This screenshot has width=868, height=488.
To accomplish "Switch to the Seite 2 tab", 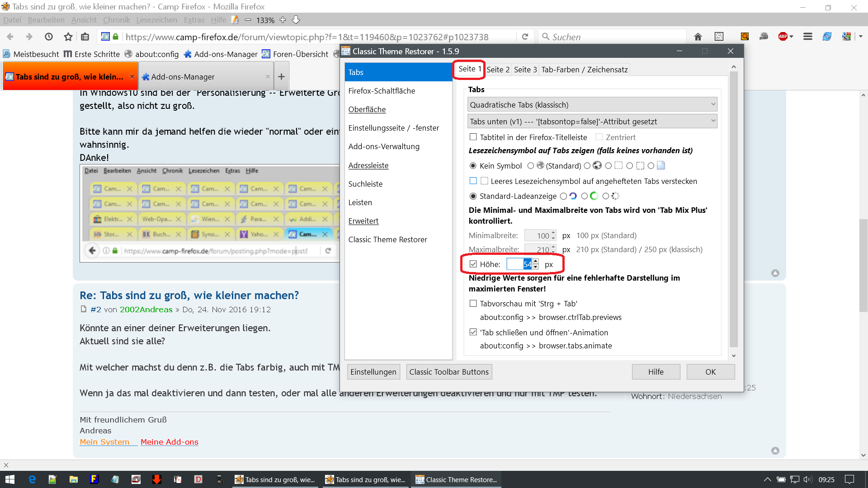I will pos(498,70).
